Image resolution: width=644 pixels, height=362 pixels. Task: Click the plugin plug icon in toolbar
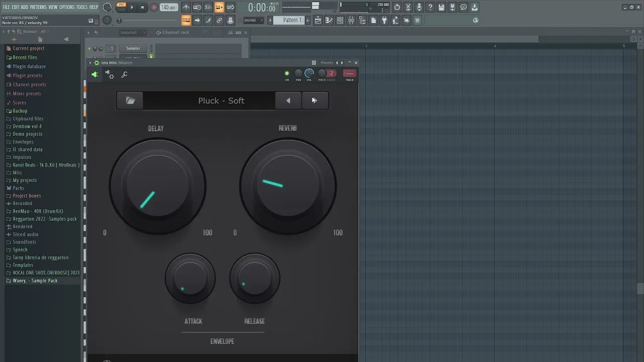click(384, 20)
